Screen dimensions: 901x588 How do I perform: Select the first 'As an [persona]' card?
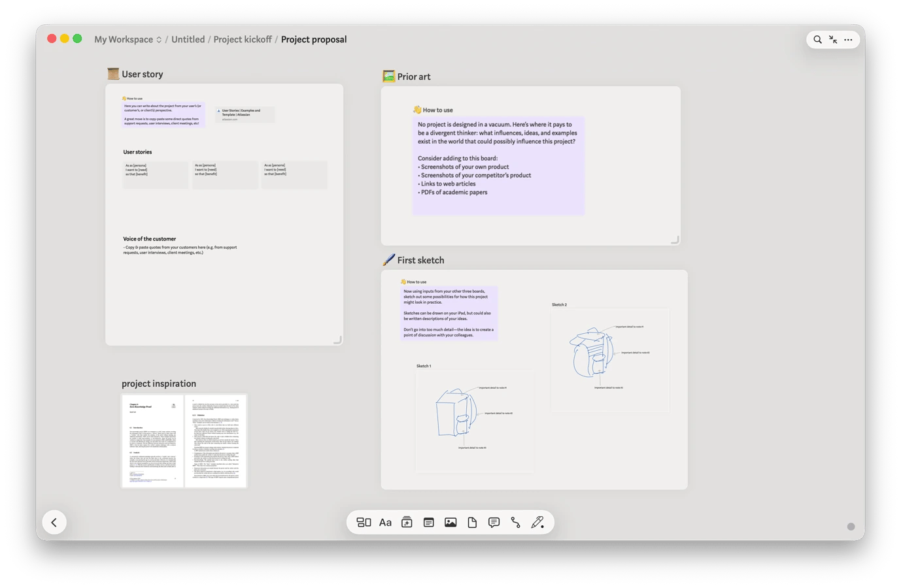click(x=156, y=175)
